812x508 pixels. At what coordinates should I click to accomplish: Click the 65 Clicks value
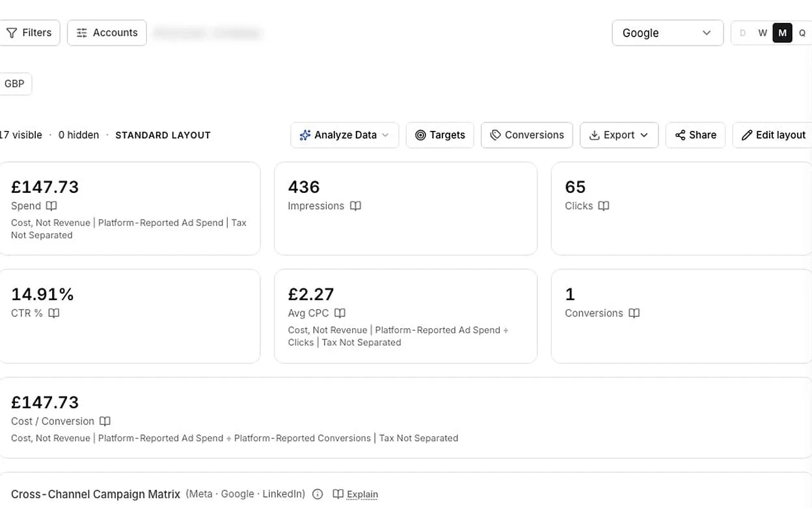(575, 187)
